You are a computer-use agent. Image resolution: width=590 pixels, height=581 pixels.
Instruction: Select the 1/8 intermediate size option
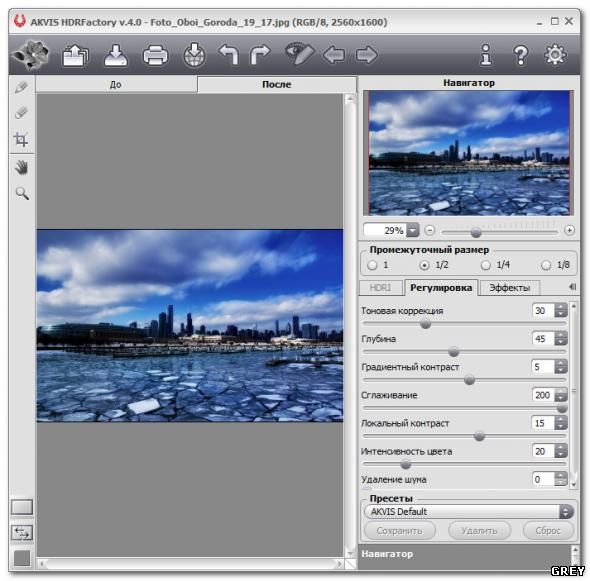[546, 265]
